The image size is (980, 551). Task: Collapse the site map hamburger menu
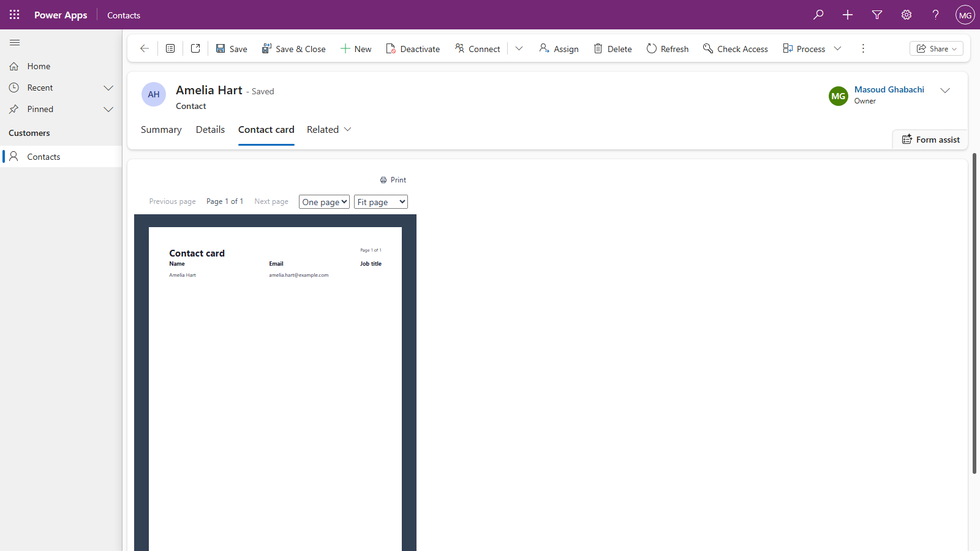tap(15, 43)
